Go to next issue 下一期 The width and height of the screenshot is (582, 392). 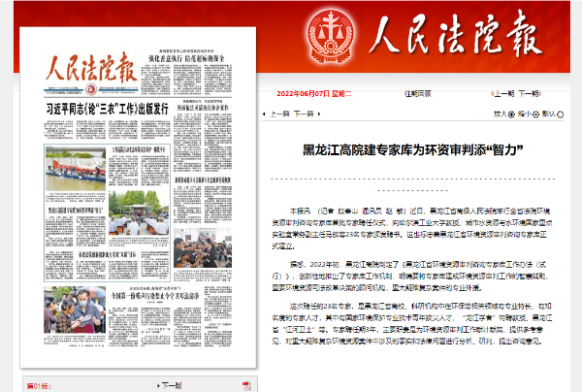point(532,94)
